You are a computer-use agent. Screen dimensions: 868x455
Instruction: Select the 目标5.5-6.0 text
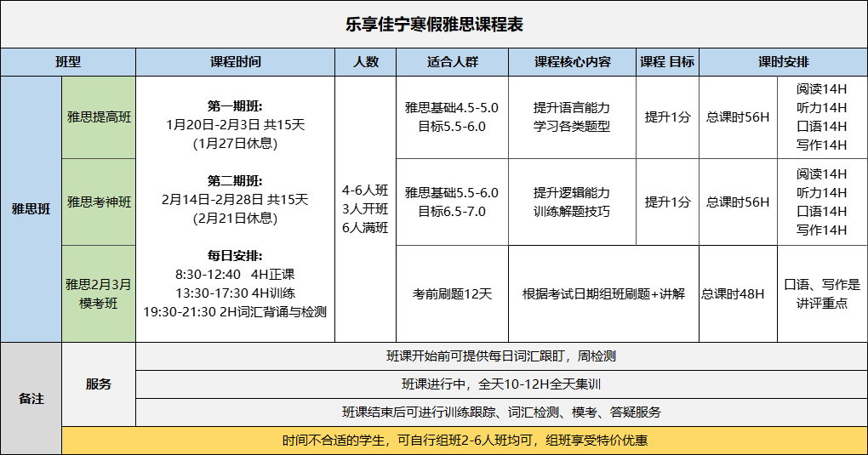pos(452,127)
